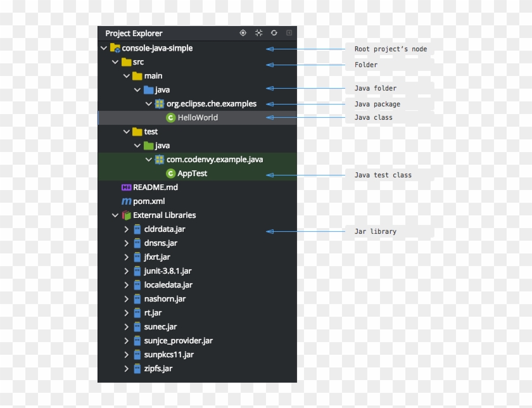
Task: Expand the zipfs.jar node
Action: 126,369
